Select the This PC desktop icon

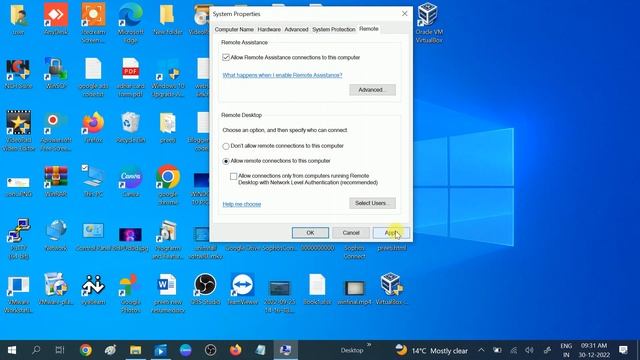93,181
